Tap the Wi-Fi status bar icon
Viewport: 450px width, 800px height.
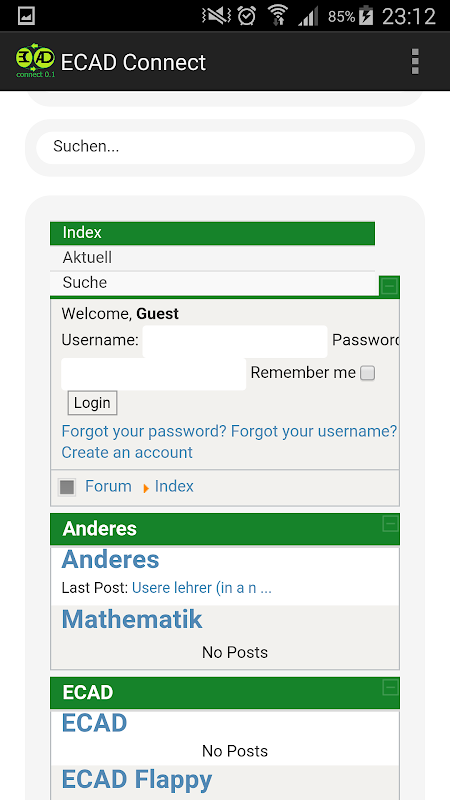(278, 16)
